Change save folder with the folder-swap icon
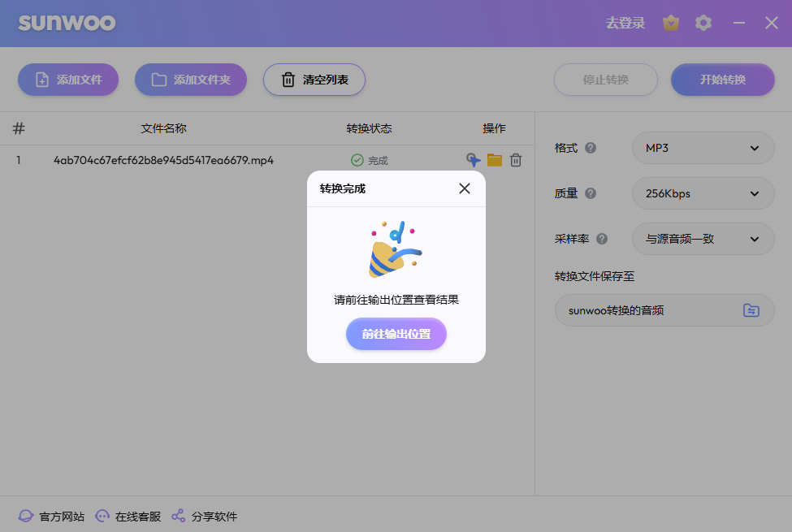Screen dimensions: 792x532 [751, 310]
